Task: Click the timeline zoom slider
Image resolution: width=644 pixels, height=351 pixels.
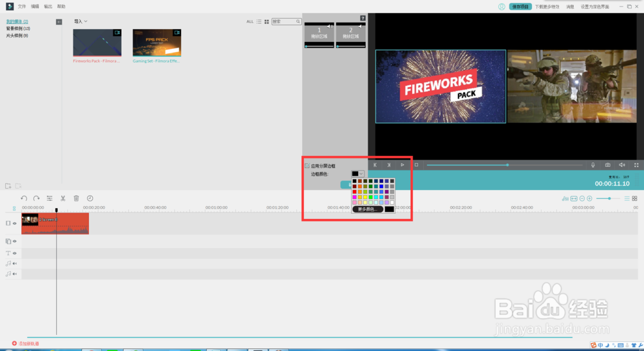Action: pos(609,199)
